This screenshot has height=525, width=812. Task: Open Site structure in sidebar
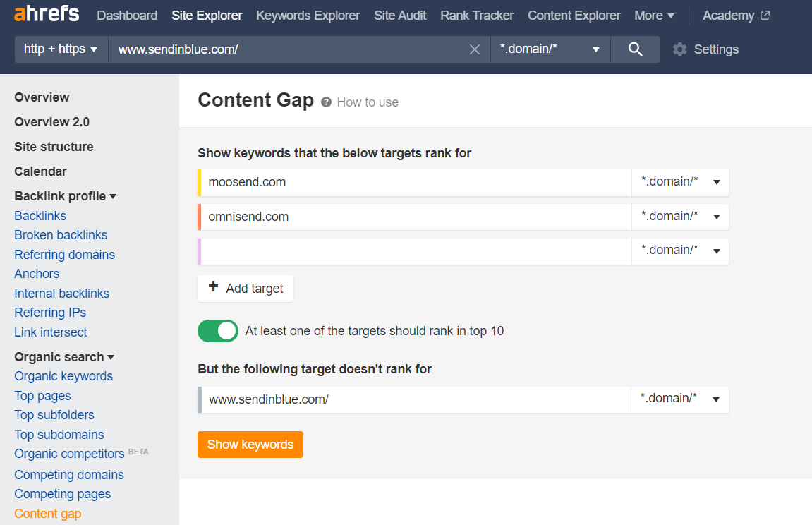coord(54,147)
